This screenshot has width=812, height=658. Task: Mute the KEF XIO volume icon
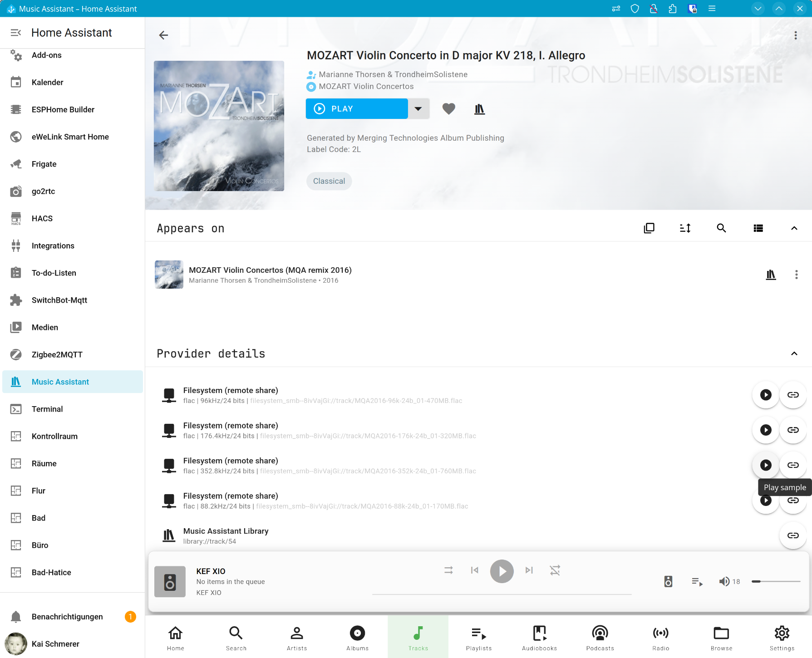724,581
